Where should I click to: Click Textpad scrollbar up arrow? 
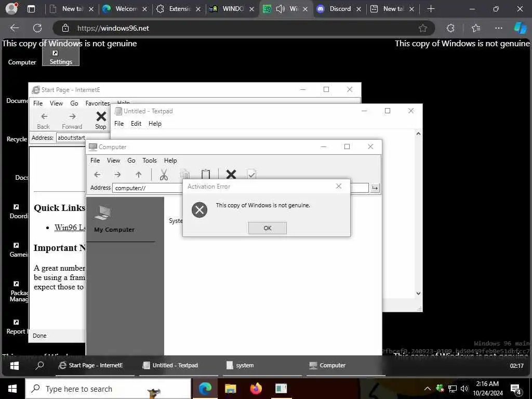(x=418, y=134)
